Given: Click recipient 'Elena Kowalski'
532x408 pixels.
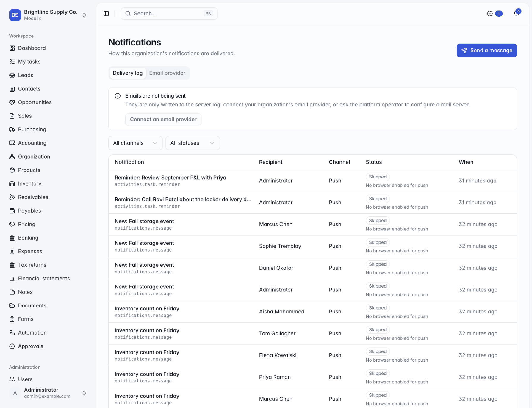Looking at the screenshot, I should [278, 355].
